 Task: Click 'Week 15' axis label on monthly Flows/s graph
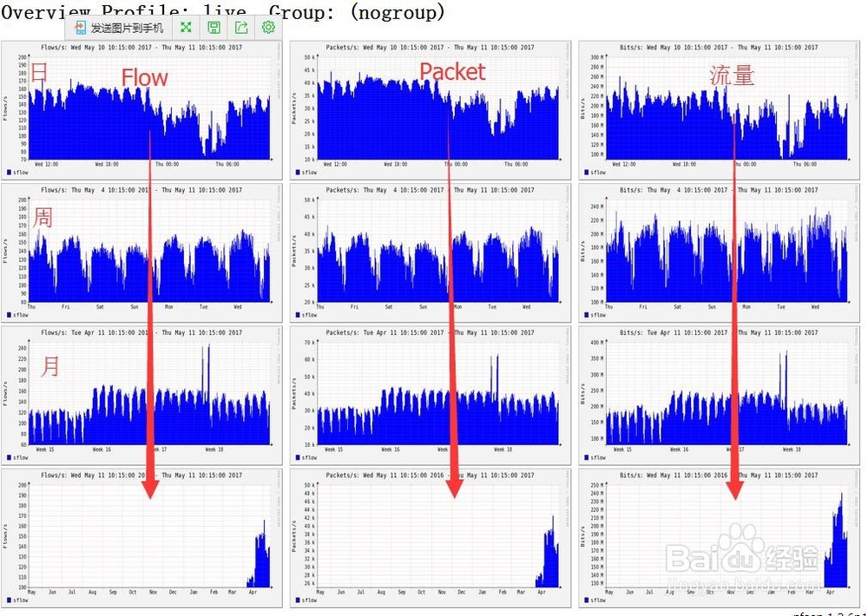pos(45,450)
